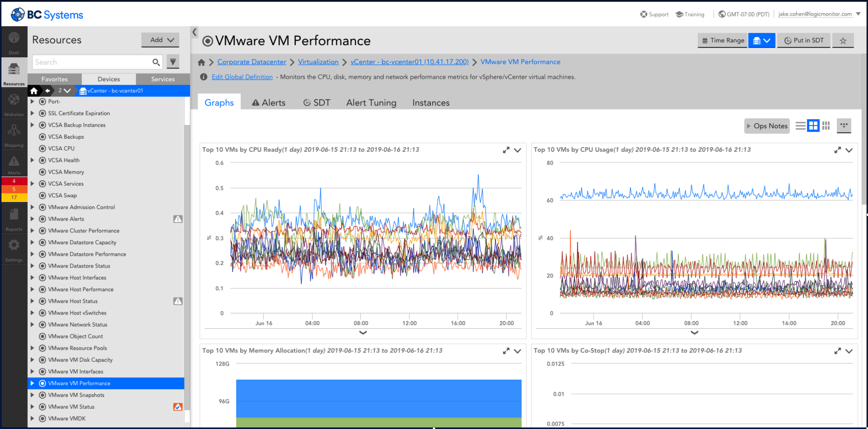
Task: Expand CPU Usage graph legend
Action: coord(694,333)
